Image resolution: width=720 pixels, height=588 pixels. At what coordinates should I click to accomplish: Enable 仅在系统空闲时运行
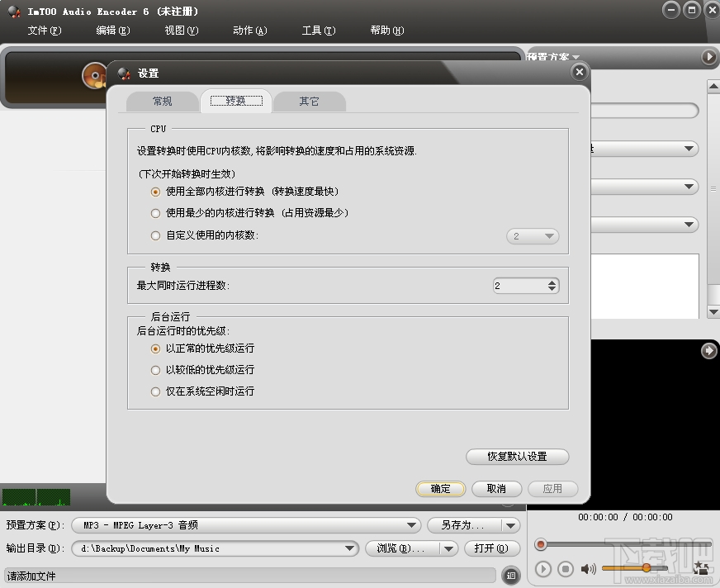(155, 391)
